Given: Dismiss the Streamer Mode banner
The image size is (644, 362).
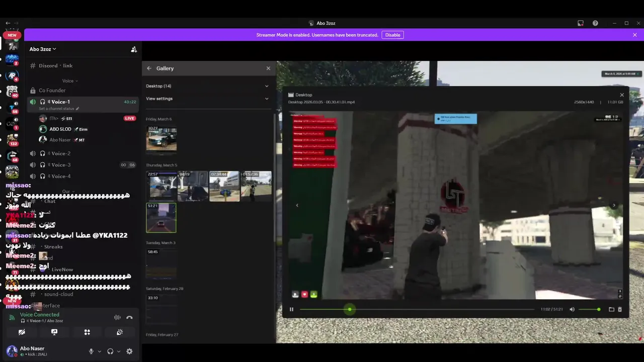Looking at the screenshot, I should (635, 35).
